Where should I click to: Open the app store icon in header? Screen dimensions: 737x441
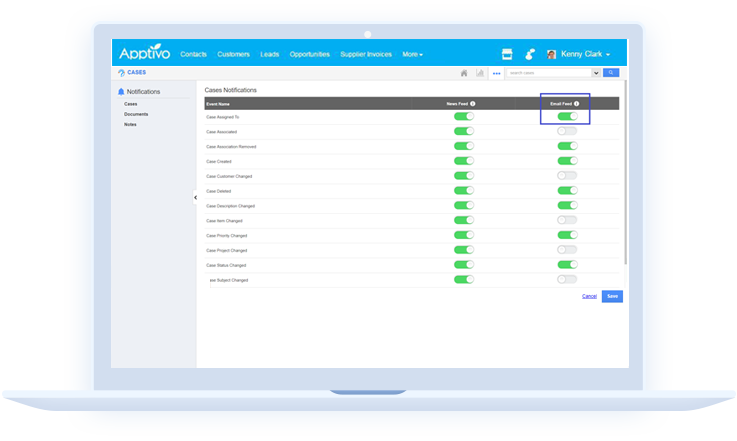point(507,54)
